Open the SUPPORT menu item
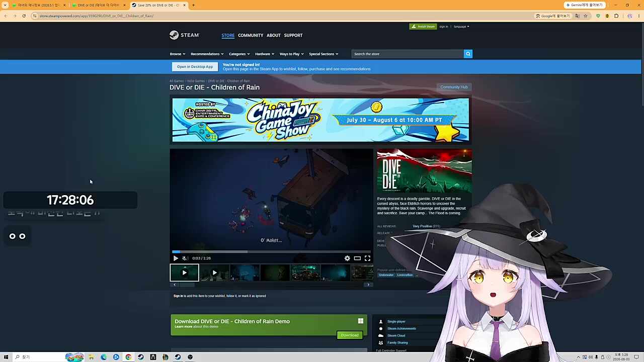Screen dimensions: 644x362 [x=293, y=36]
